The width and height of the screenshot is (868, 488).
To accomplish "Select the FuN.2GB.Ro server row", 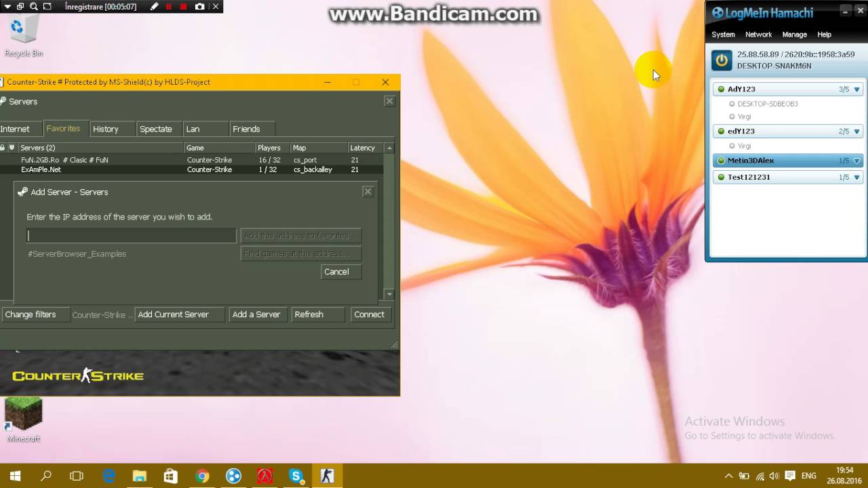I will pos(192,160).
